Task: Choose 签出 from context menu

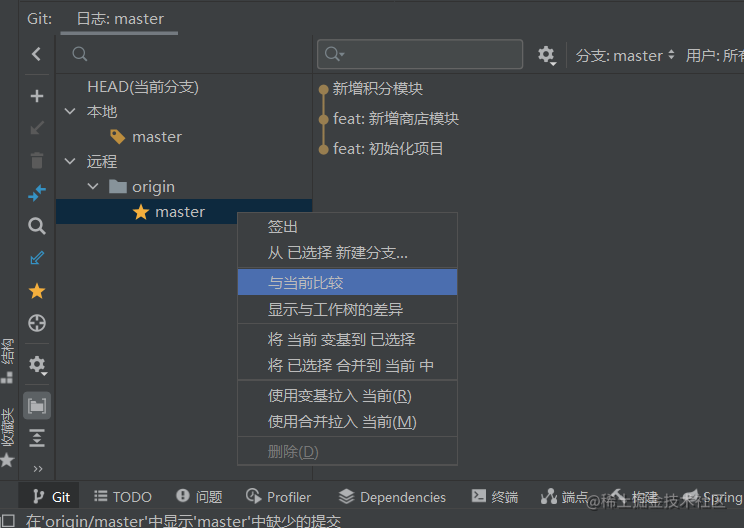Action: coord(347,227)
